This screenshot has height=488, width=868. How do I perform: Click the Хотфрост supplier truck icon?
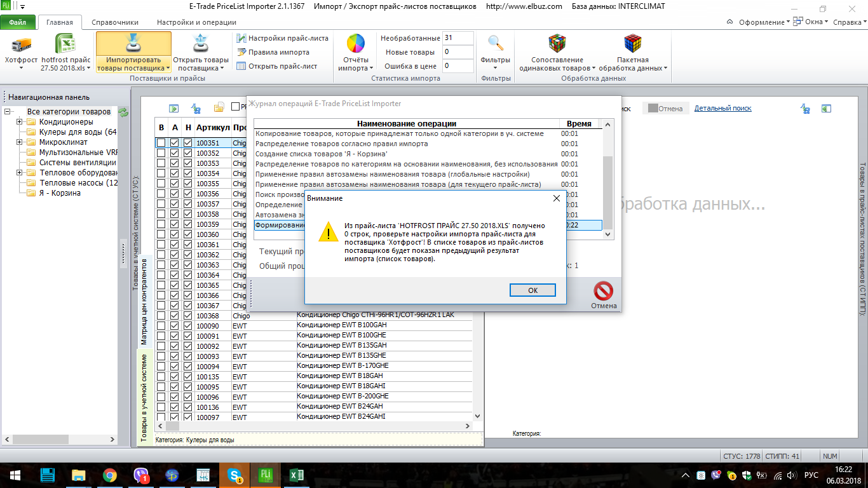pyautogui.click(x=22, y=44)
